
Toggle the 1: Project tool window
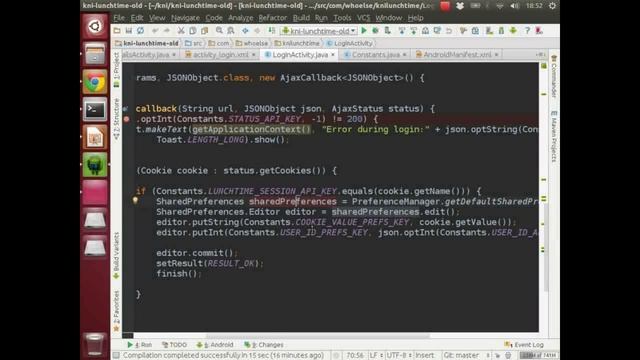pyautogui.click(x=117, y=69)
